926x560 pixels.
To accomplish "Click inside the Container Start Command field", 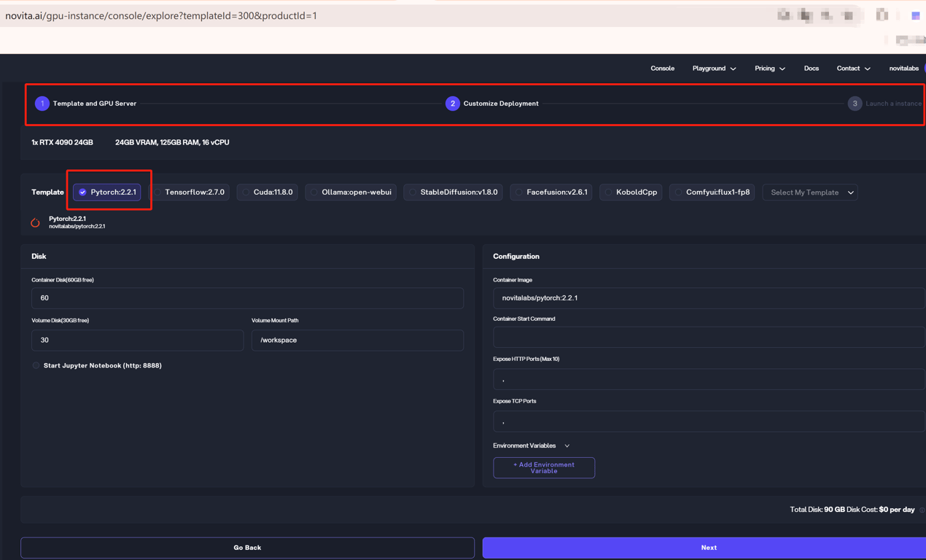I will 707,337.
